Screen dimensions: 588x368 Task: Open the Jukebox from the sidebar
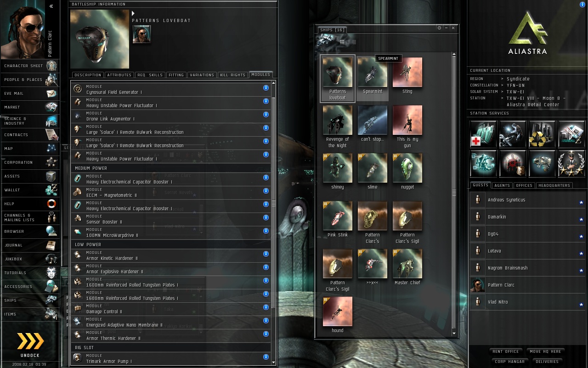coord(30,259)
